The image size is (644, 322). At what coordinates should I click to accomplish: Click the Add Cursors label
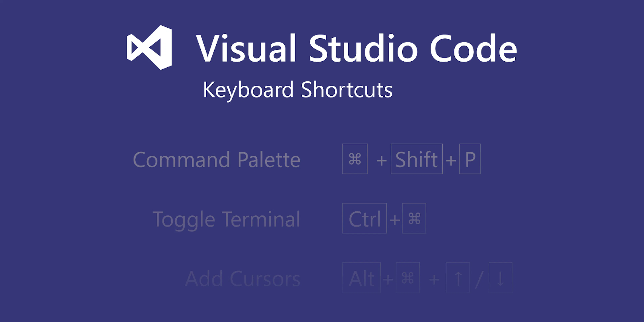(x=243, y=279)
